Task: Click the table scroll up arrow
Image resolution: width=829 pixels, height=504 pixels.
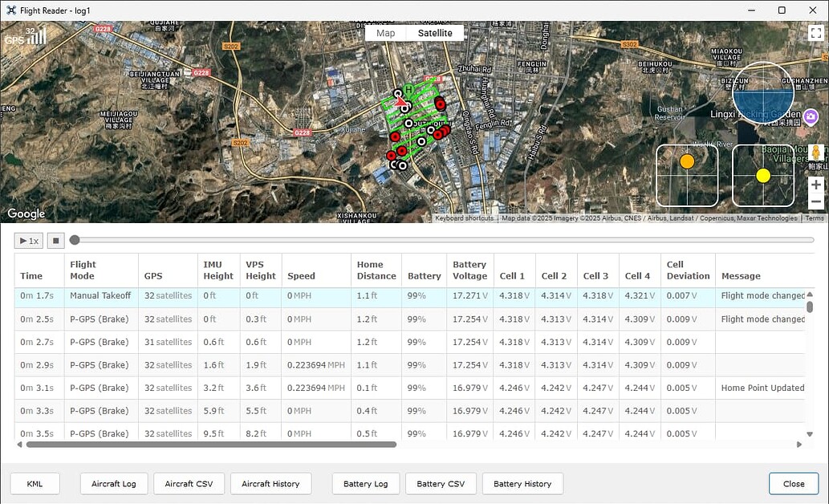Action: 810,294
